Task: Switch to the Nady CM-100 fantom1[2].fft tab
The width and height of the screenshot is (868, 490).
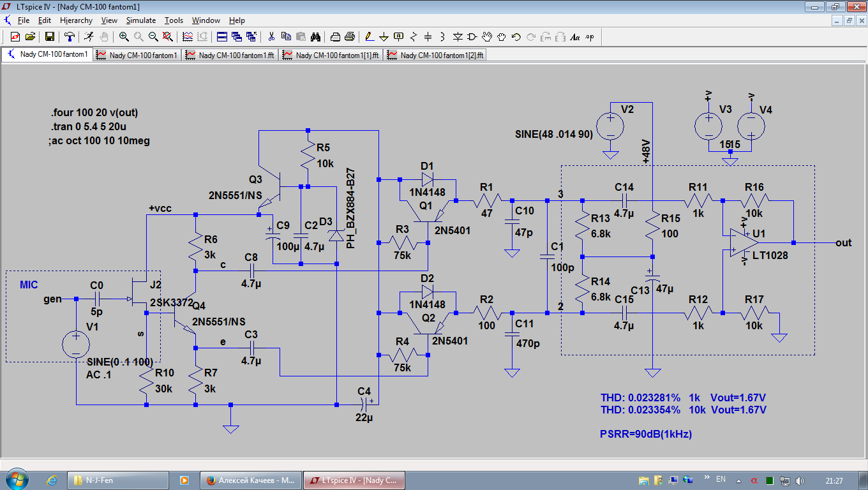Action: pos(436,55)
